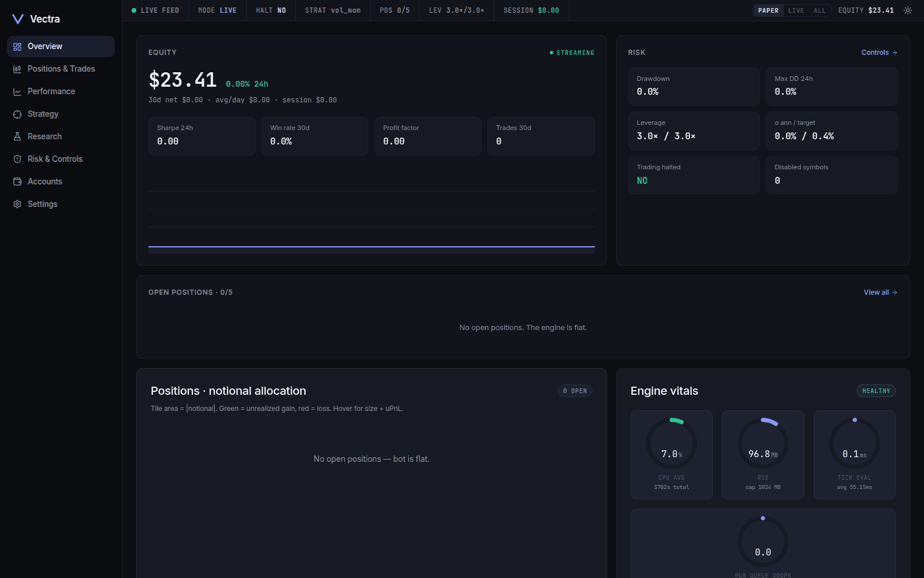Image resolution: width=924 pixels, height=578 pixels.
Task: Click the top bar EQUITY $23.41 value
Action: pyautogui.click(x=866, y=10)
